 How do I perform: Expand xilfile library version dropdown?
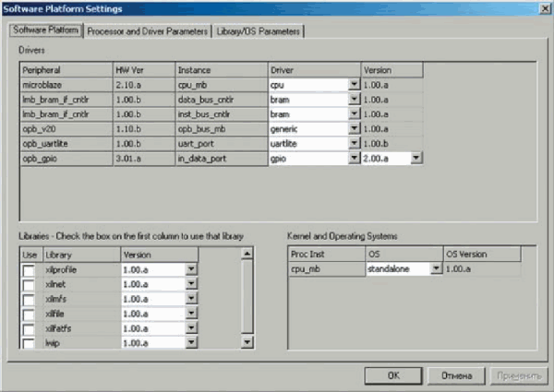pyautogui.click(x=191, y=313)
